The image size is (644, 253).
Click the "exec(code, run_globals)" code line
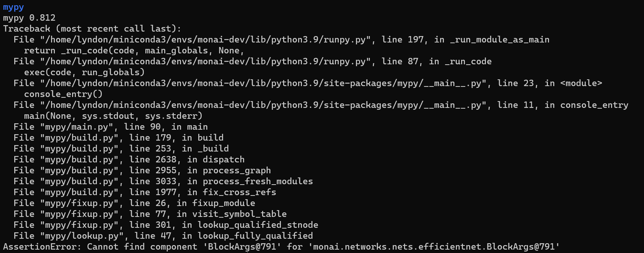(84, 73)
